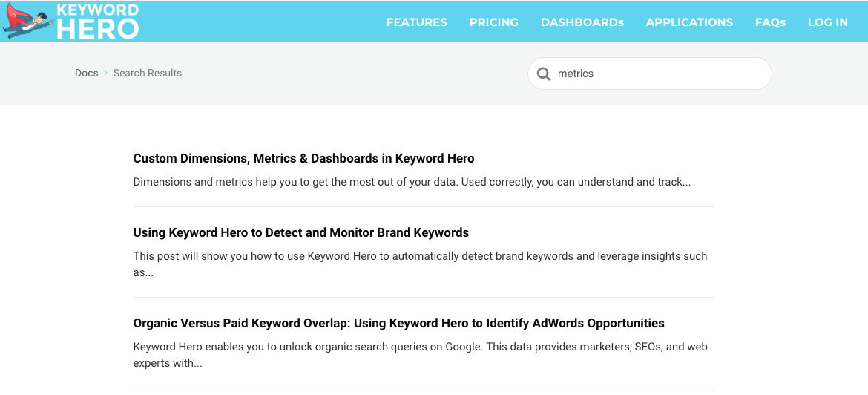Select APPLICATIONS in the header navigation
Image resolution: width=868 pixels, height=395 pixels.
pyautogui.click(x=689, y=22)
